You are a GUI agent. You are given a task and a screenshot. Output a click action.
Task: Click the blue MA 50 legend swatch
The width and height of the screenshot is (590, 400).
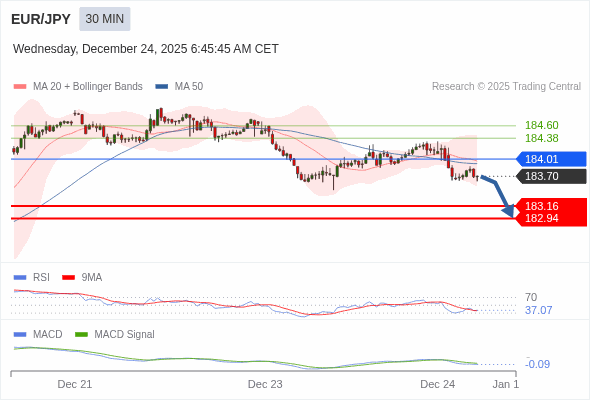point(162,87)
